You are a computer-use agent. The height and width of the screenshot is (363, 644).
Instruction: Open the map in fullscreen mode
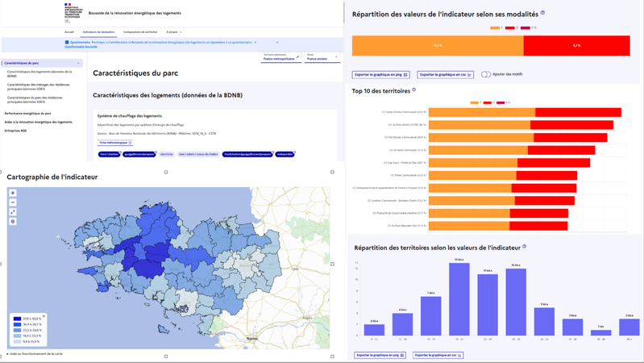pyautogui.click(x=13, y=211)
